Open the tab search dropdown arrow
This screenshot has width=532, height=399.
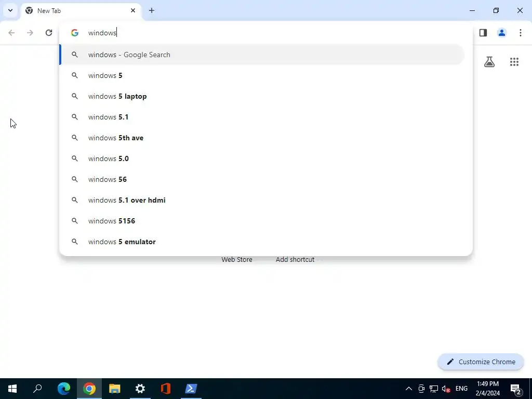(10, 10)
